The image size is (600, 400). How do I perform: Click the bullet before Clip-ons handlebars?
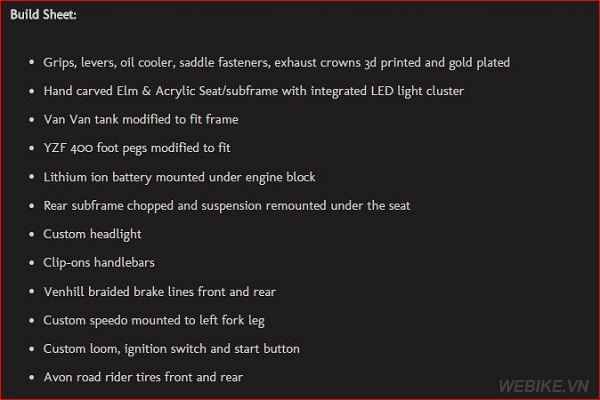32,263
